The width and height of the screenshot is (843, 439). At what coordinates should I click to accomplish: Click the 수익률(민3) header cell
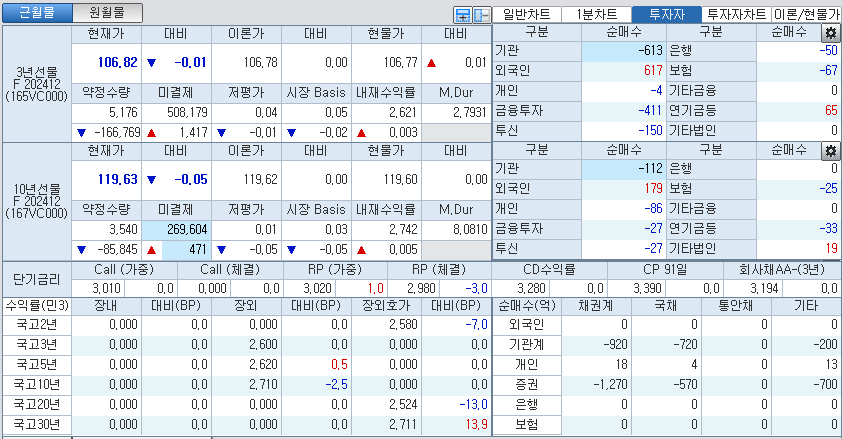tap(37, 306)
